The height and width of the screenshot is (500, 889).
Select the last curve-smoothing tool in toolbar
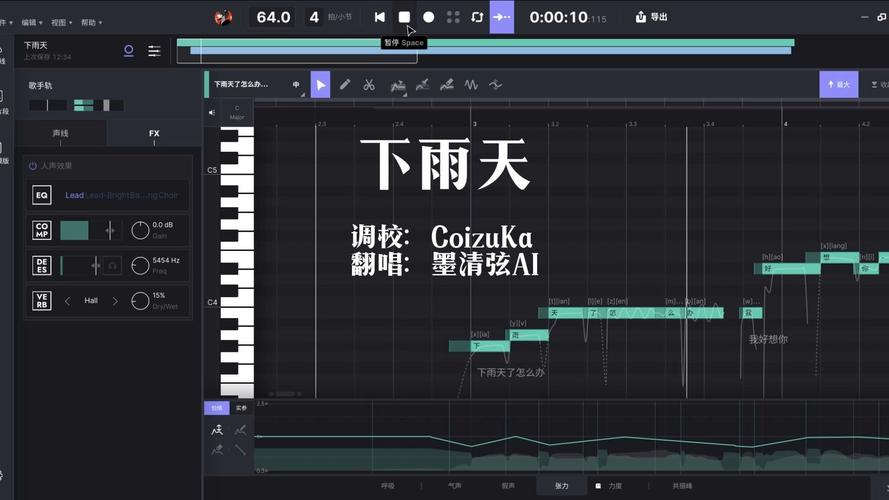[x=496, y=84]
